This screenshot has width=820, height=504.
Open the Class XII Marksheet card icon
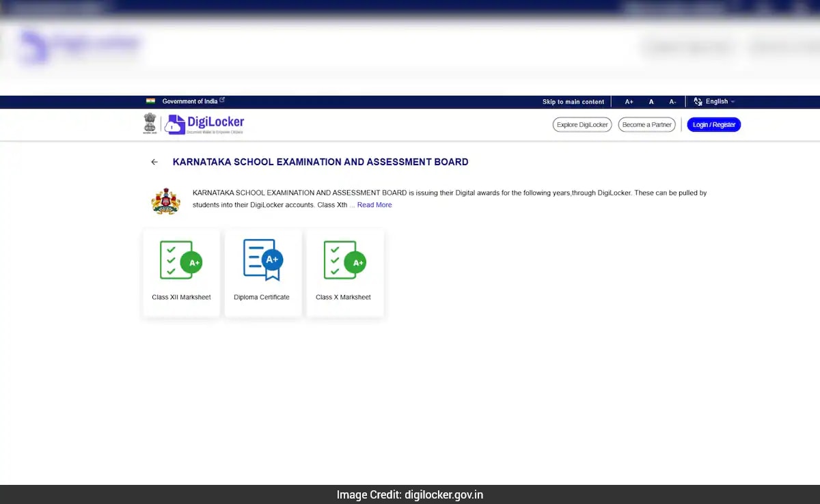pyautogui.click(x=181, y=260)
